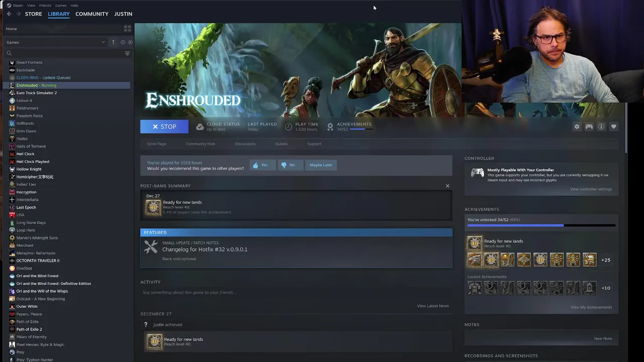Go forward with the right arrow
This screenshot has width=644, height=362.
pos(18,14)
